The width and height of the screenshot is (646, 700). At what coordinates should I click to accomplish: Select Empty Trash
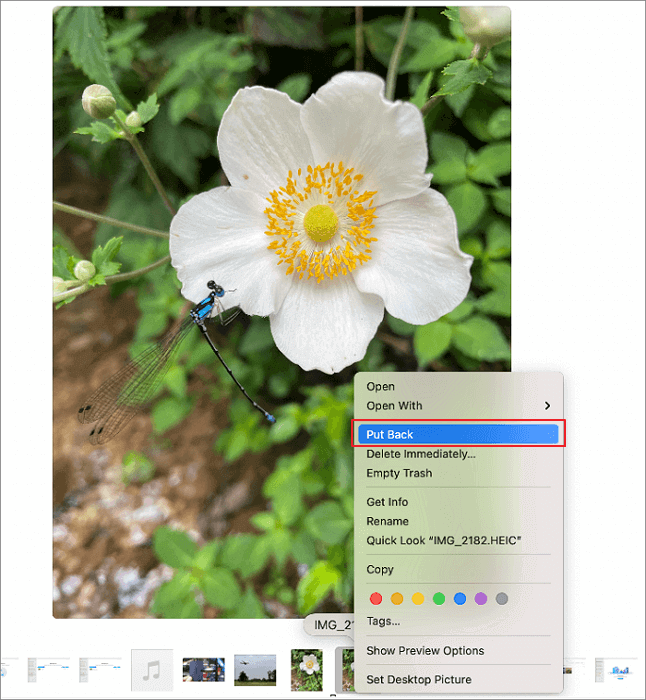(399, 473)
